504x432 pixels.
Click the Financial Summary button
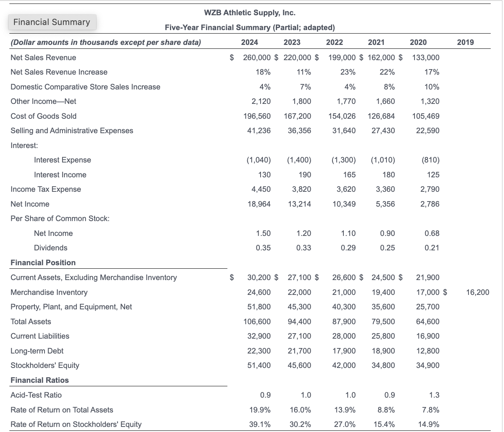[52, 22]
